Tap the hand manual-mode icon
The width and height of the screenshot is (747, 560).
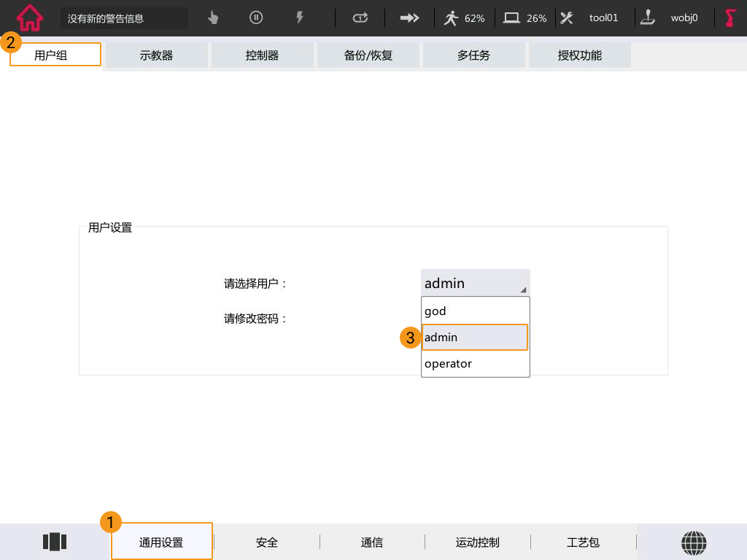coord(213,18)
